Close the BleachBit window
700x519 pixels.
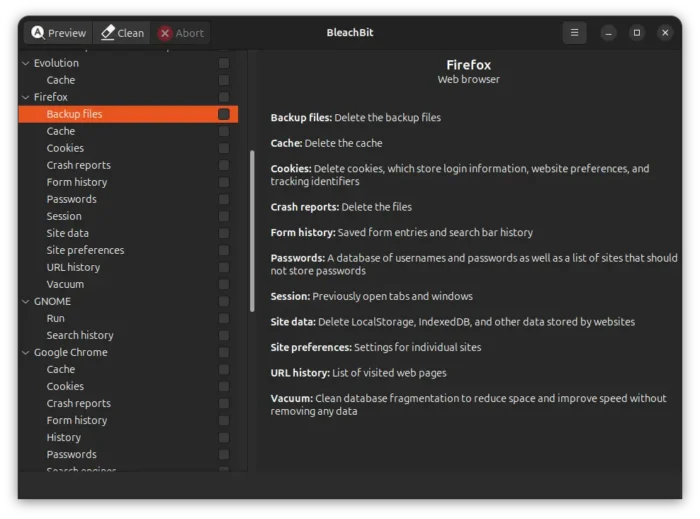click(x=665, y=33)
